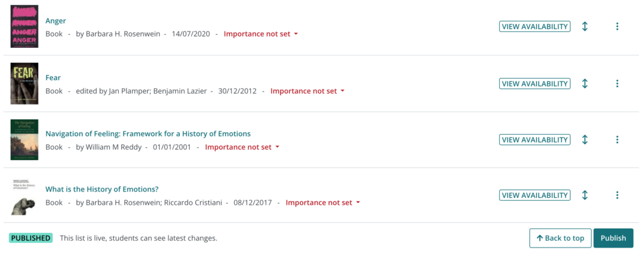Open the Navigation of Feeling title link

click(148, 134)
